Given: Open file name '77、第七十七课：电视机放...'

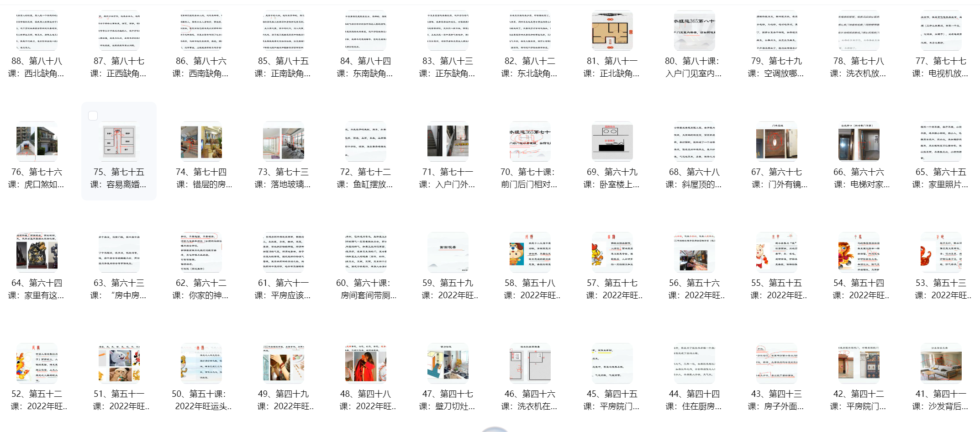Looking at the screenshot, I should tap(941, 67).
